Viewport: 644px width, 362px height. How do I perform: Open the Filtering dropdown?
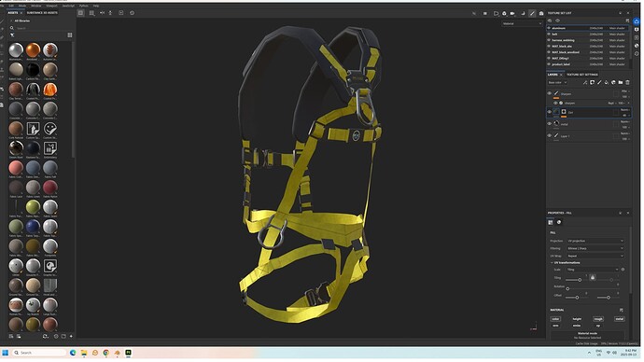coord(595,249)
